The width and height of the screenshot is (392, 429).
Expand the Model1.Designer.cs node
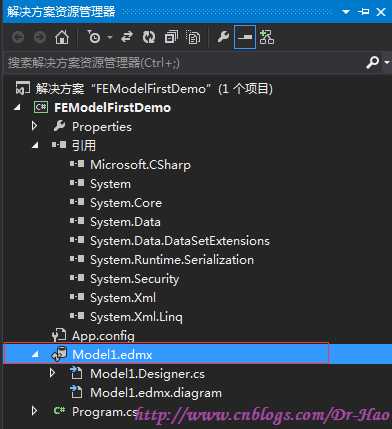coord(52,373)
